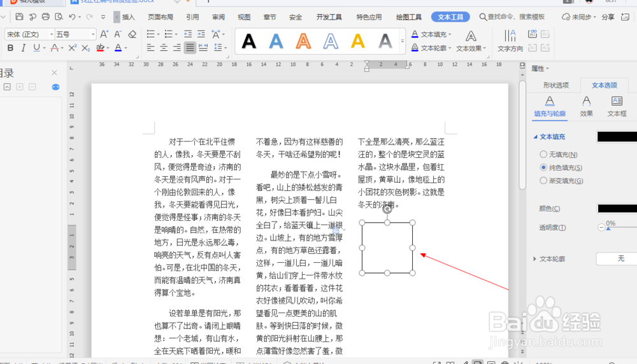Align text right
637x364 pixels.
point(176,48)
